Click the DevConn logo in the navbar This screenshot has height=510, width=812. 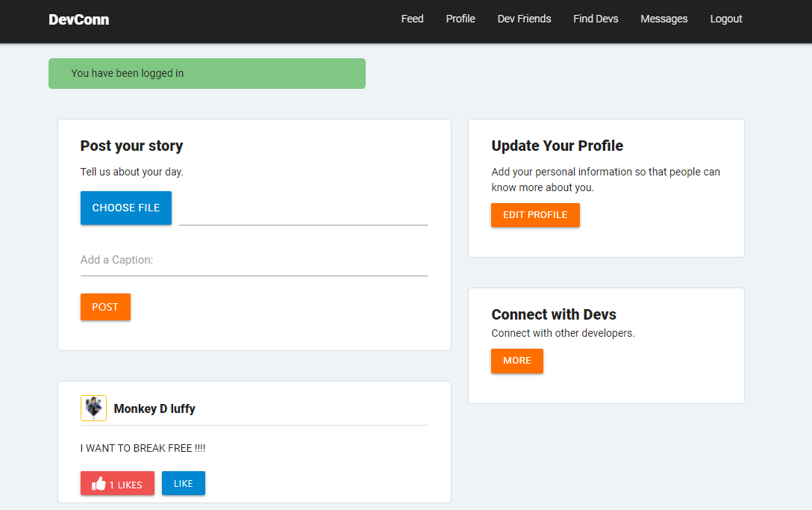point(78,19)
